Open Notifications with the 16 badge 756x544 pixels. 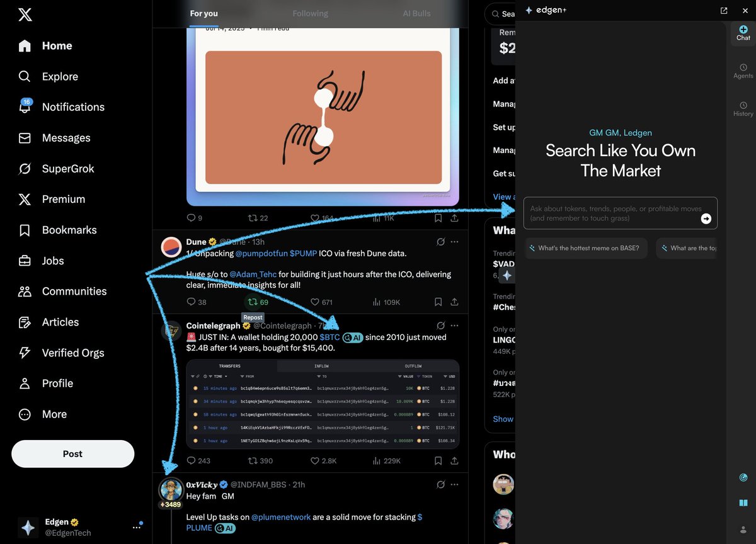click(62, 106)
